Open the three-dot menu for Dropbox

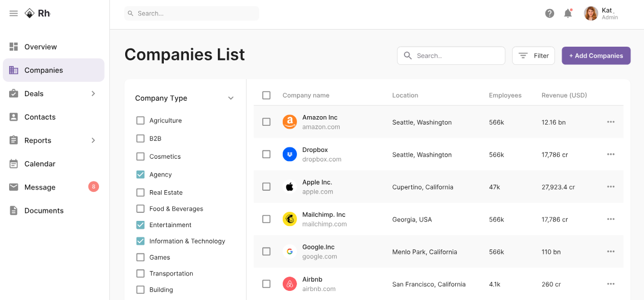(x=610, y=154)
